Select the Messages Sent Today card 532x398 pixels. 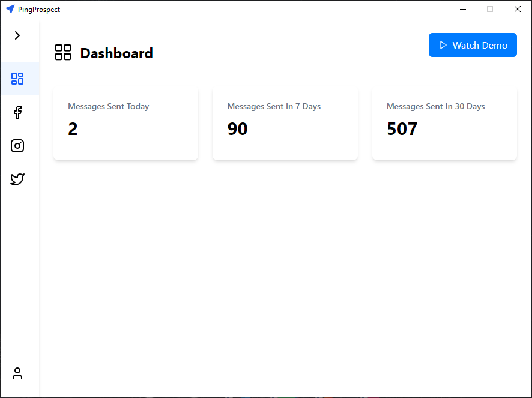[125, 124]
